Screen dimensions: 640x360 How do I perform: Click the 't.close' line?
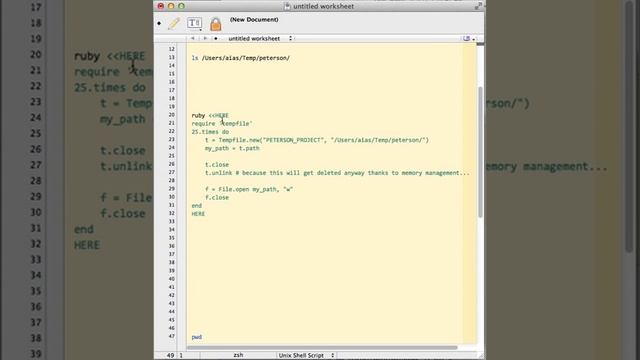pyautogui.click(x=217, y=164)
